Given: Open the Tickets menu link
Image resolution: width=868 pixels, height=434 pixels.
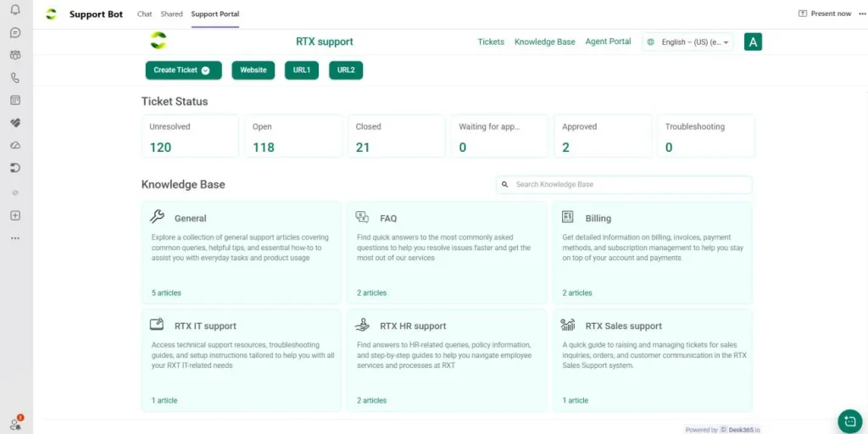Looking at the screenshot, I should click(491, 42).
